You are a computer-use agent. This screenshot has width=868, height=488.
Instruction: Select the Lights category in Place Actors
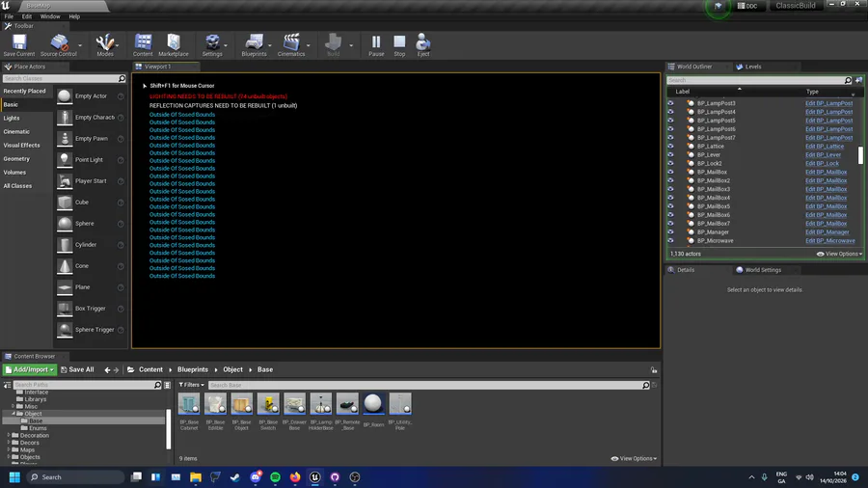click(12, 118)
